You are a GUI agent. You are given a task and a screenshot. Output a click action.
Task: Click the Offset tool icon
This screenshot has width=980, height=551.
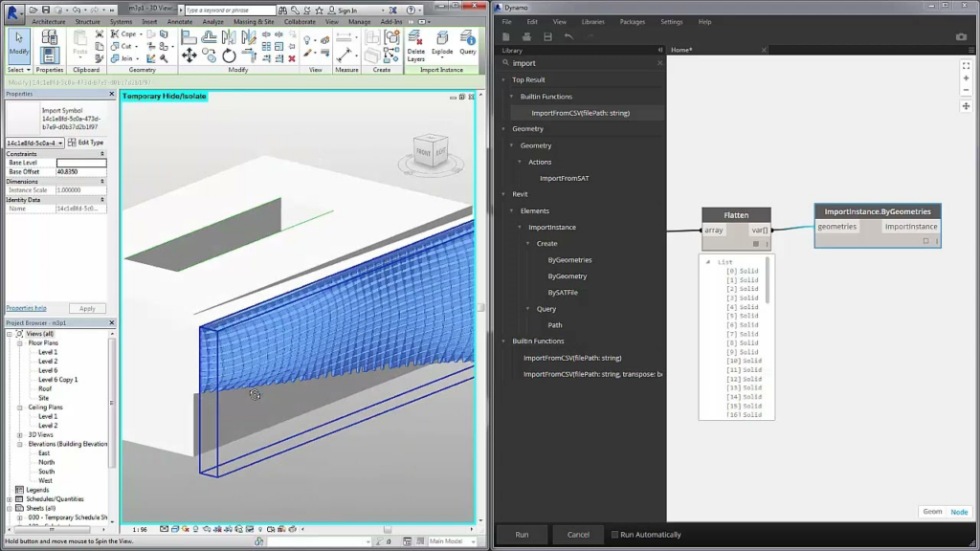tap(209, 38)
